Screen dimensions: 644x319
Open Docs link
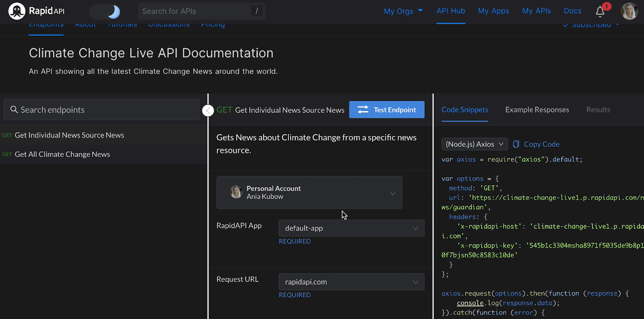pyautogui.click(x=573, y=11)
